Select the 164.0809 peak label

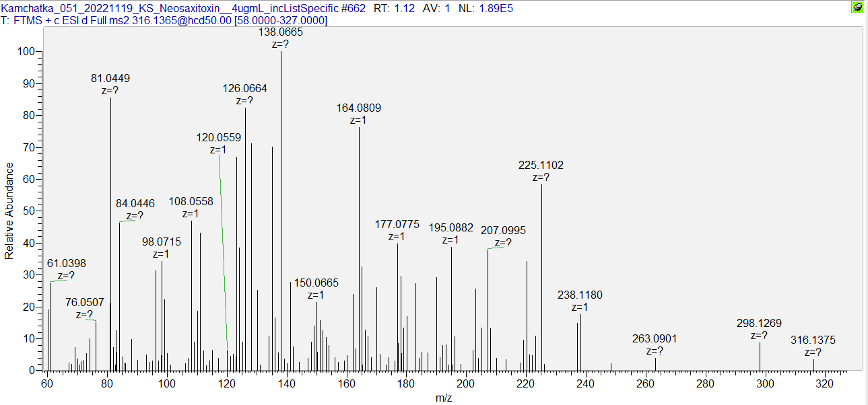(x=358, y=108)
